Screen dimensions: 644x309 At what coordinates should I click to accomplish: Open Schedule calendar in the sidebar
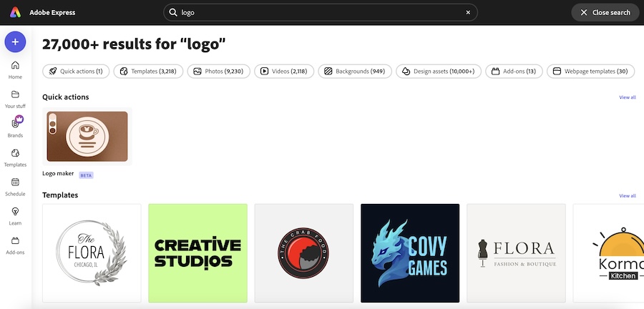(15, 187)
